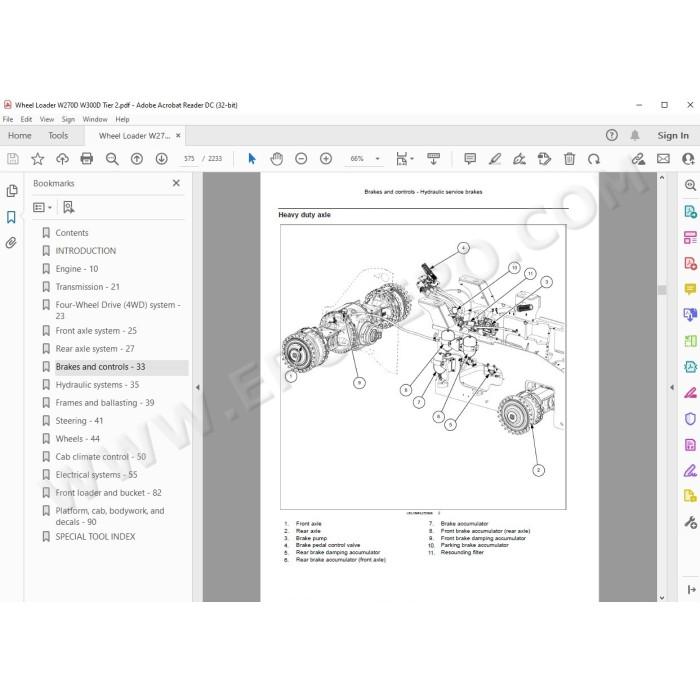Image resolution: width=700 pixels, height=700 pixels.
Task: Open Attachments paperclip panel
Action: point(11,243)
